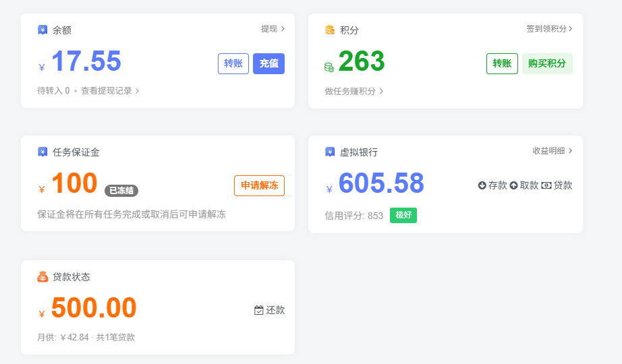Screen dimensions: 622x364
Task: Click the 贷款 cash loan icon
Action: coord(546,185)
